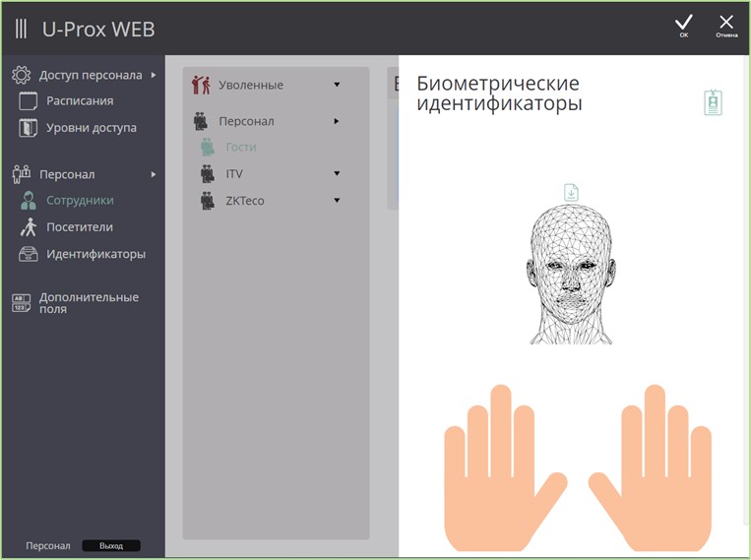
Task: Click the Персонал people icon in sidebar
Action: (x=22, y=174)
